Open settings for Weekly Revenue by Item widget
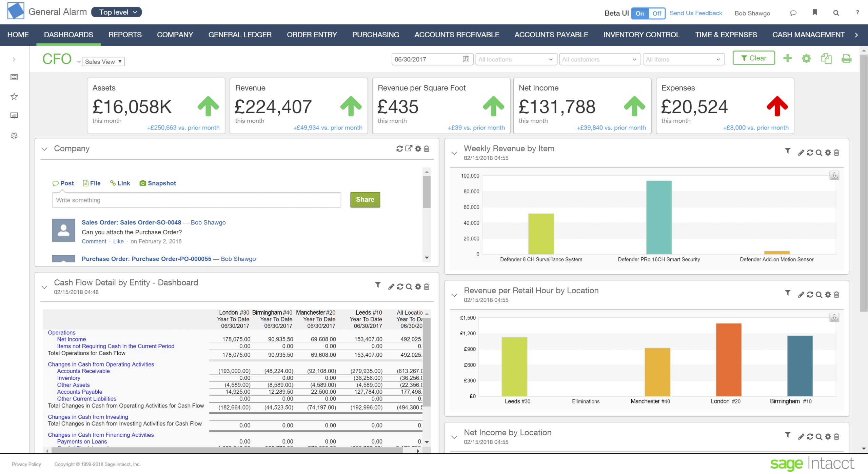The width and height of the screenshot is (868, 474). tap(828, 153)
